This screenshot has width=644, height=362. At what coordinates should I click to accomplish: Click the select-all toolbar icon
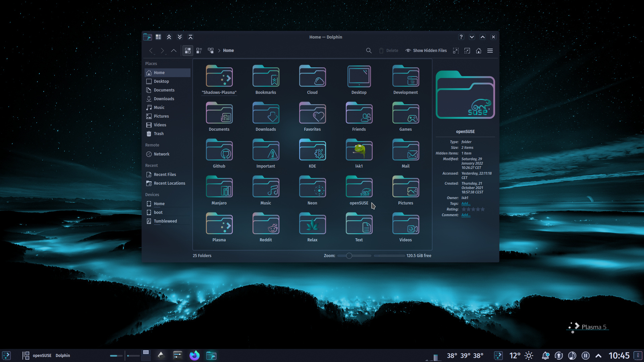tap(456, 51)
